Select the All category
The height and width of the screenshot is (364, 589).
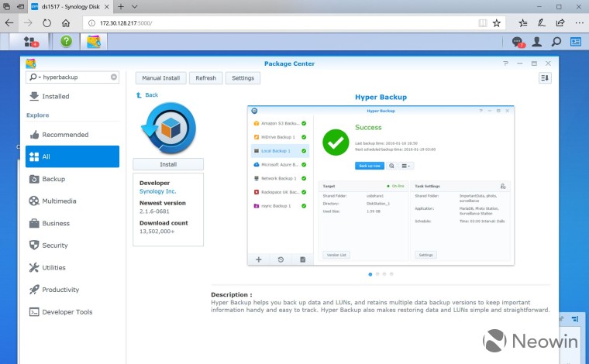[x=72, y=156]
